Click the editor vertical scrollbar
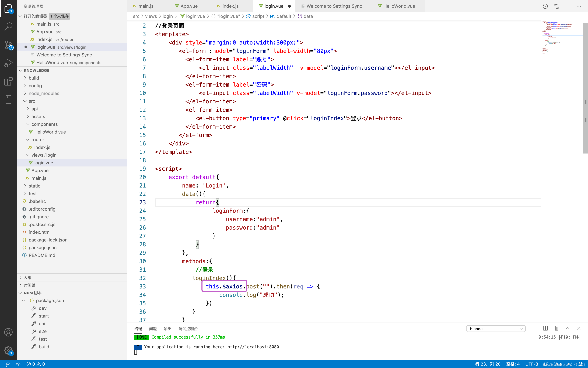 585,88
